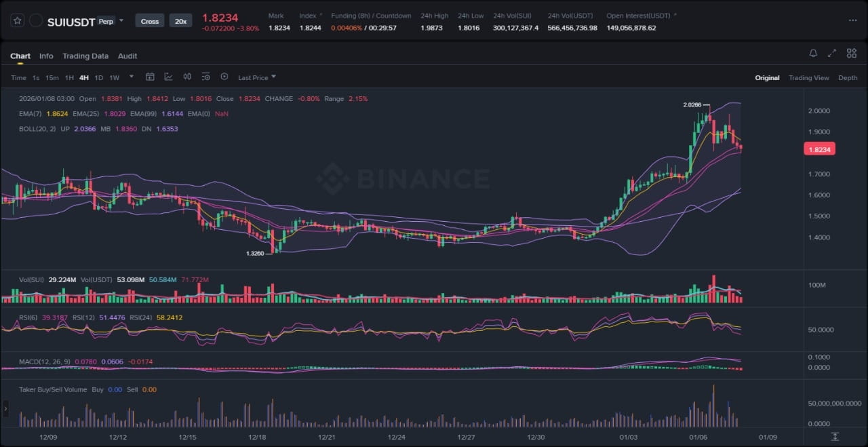Click the replay circle play icon
This screenshot has height=447, width=868.
point(224,77)
